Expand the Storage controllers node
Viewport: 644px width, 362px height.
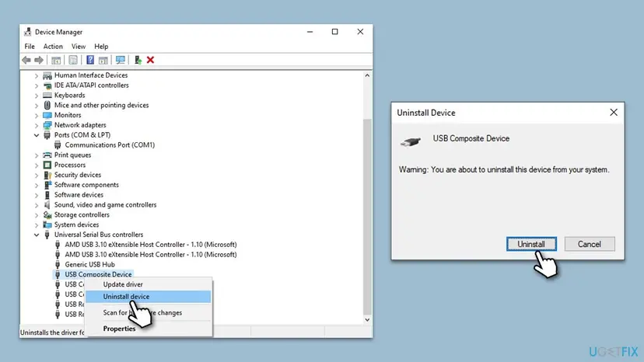pyautogui.click(x=37, y=214)
